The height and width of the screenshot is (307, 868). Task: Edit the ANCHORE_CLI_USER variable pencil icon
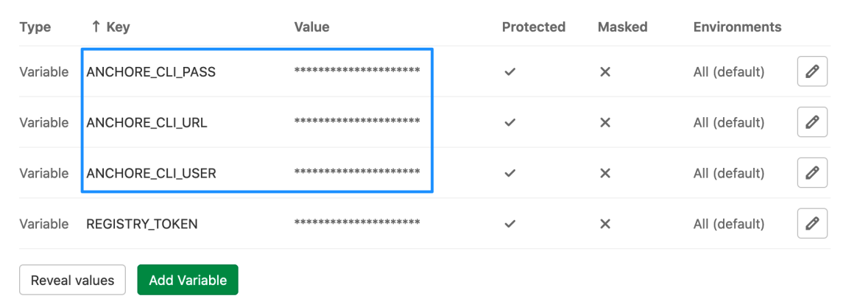(812, 173)
